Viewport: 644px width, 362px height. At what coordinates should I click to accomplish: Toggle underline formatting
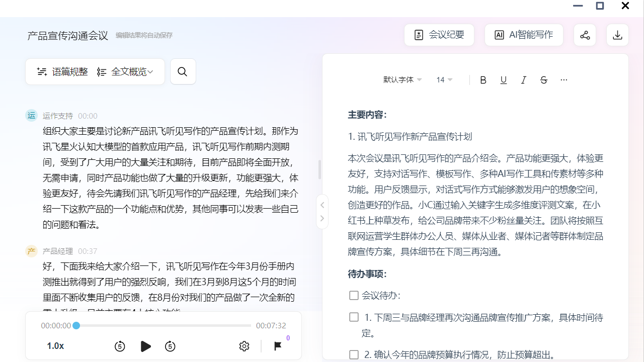(503, 80)
